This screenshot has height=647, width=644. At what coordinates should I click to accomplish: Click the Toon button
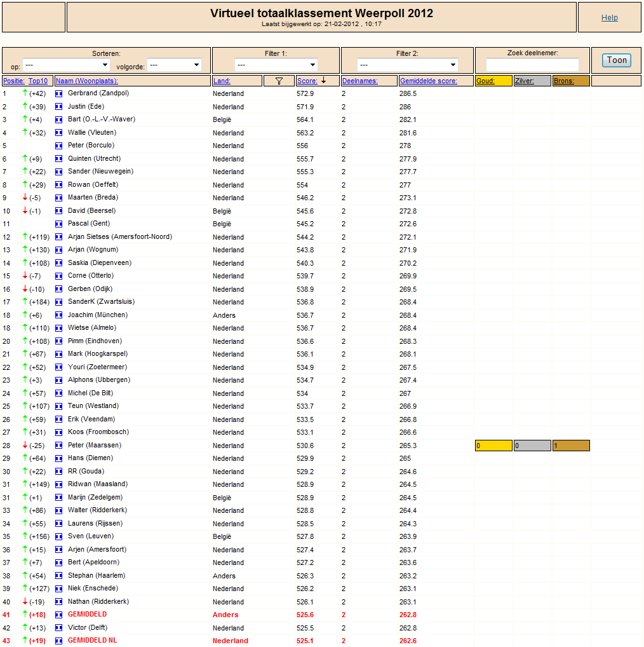tap(617, 60)
